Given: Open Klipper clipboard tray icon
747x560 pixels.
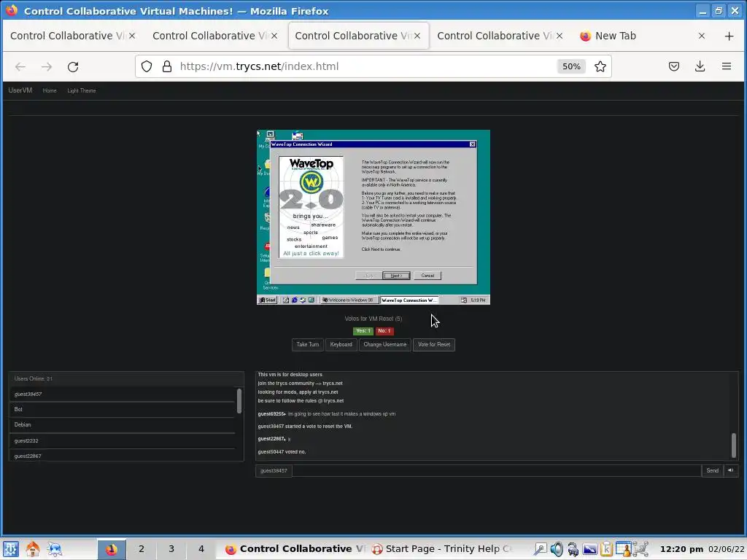Looking at the screenshot, I should tap(606, 549).
